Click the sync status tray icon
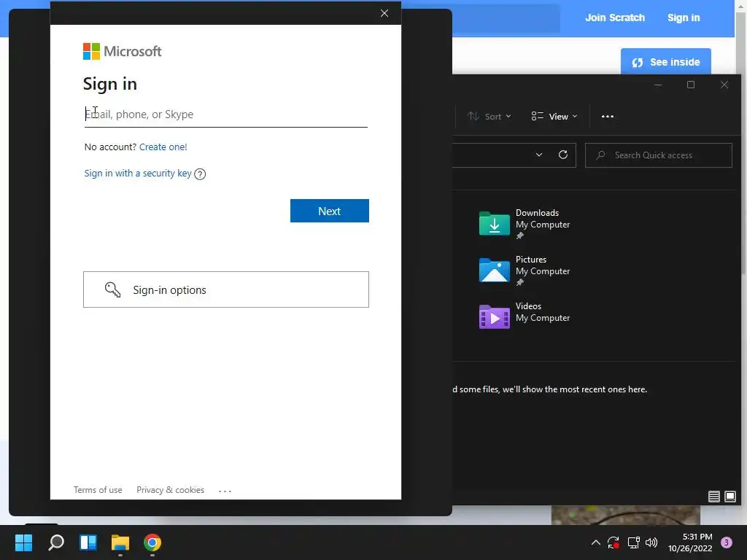747x560 pixels. 613,542
